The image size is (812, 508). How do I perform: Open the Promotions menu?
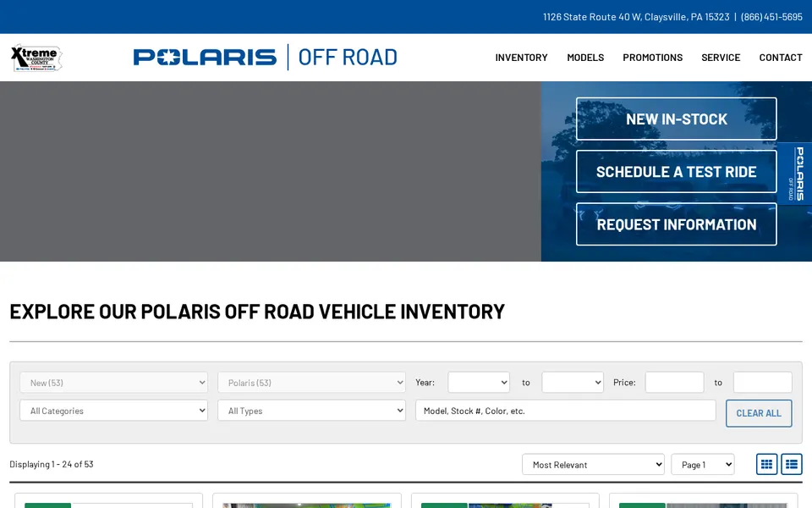pos(652,58)
